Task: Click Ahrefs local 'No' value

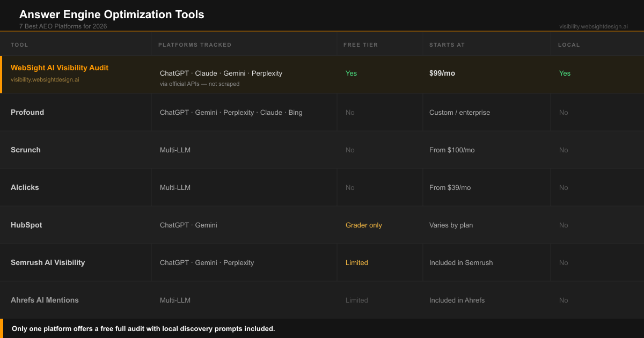Action: tap(563, 300)
